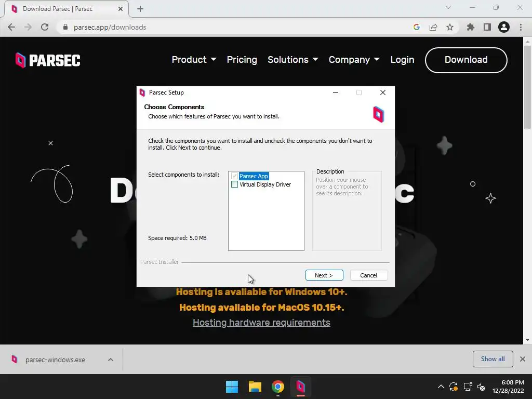Click the Download button in site header
This screenshot has width=532, height=399.
point(466,60)
